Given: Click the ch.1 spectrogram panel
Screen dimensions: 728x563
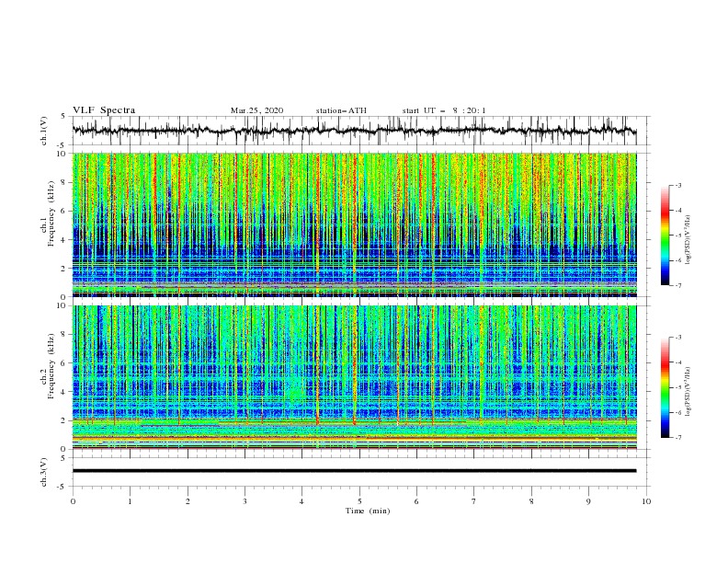Looking at the screenshot, I should (x=354, y=224).
